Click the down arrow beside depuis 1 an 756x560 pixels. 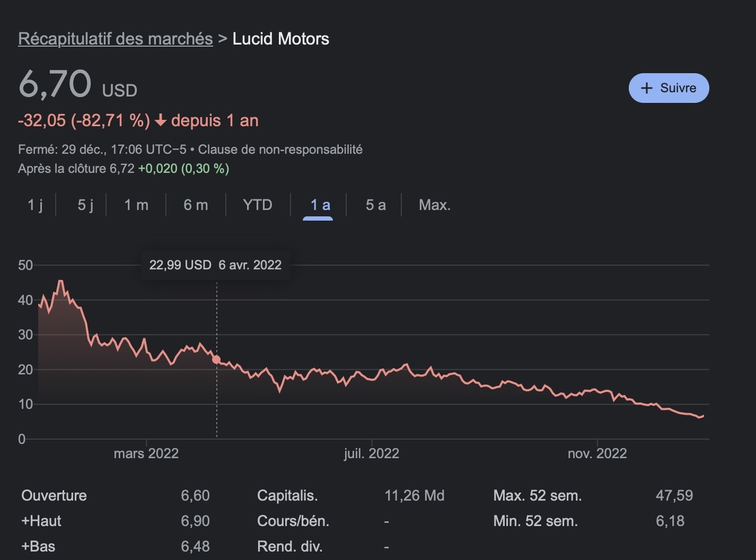[160, 121]
